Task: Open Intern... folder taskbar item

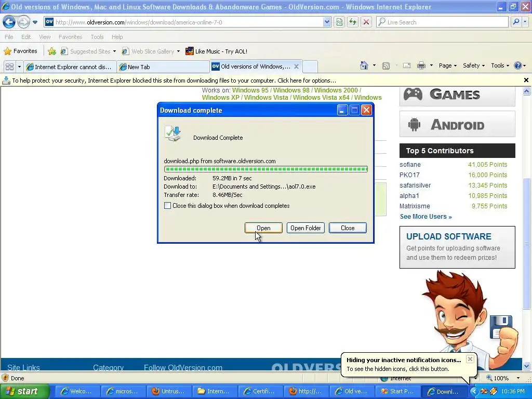Action: pos(214,391)
